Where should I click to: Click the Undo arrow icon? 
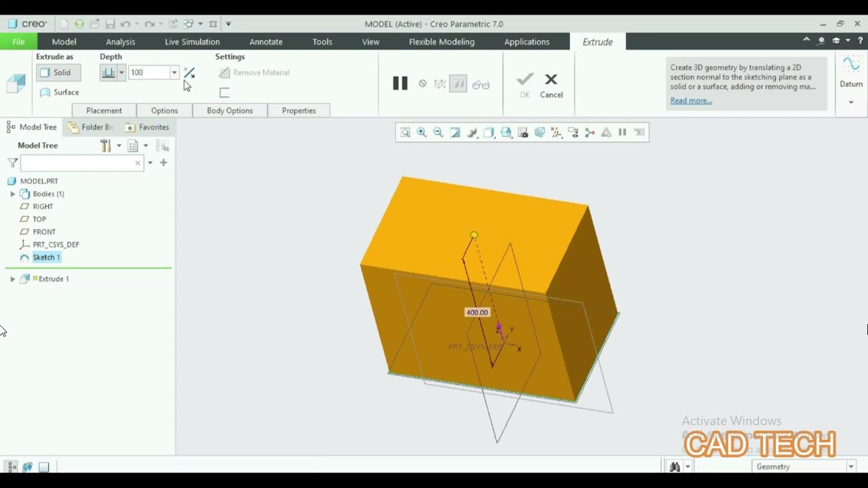tap(125, 24)
